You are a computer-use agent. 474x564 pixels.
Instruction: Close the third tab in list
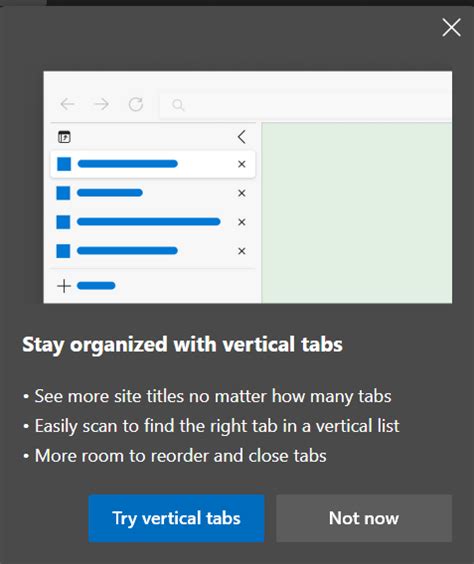tap(242, 222)
